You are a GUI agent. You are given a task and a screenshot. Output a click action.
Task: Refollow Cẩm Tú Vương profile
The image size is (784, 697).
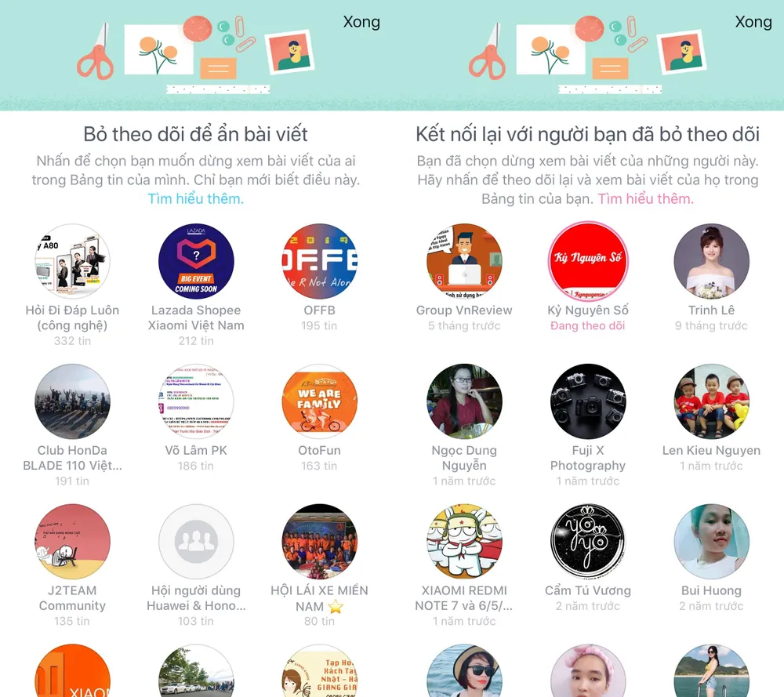pyautogui.click(x=588, y=542)
